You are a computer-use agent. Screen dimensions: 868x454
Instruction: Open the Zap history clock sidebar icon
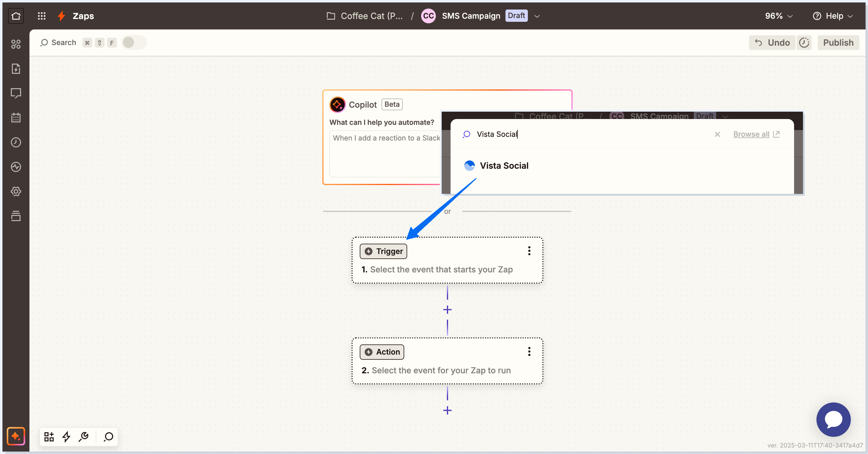coord(16,142)
